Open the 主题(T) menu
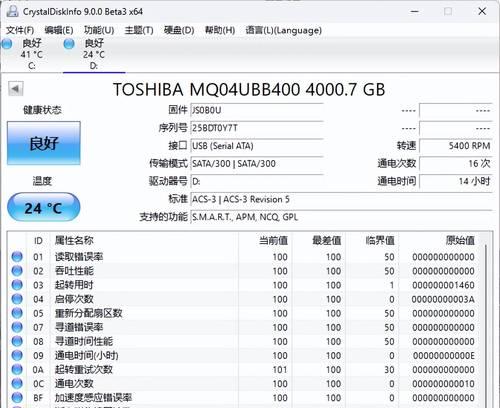 coord(139,30)
